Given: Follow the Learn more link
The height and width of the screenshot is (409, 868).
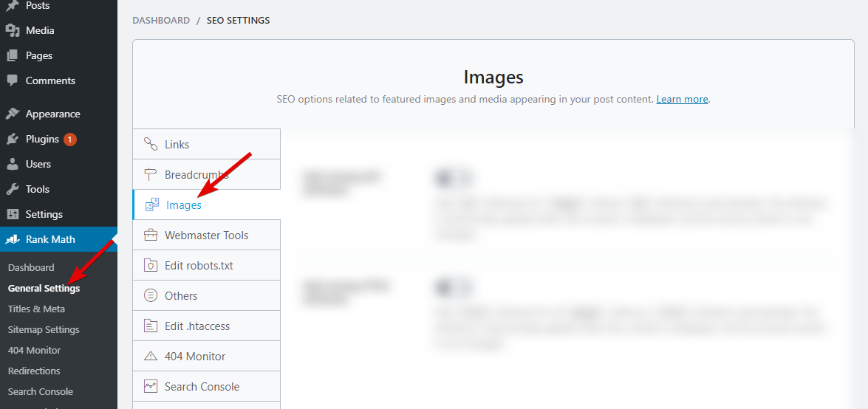Looking at the screenshot, I should pos(682,99).
